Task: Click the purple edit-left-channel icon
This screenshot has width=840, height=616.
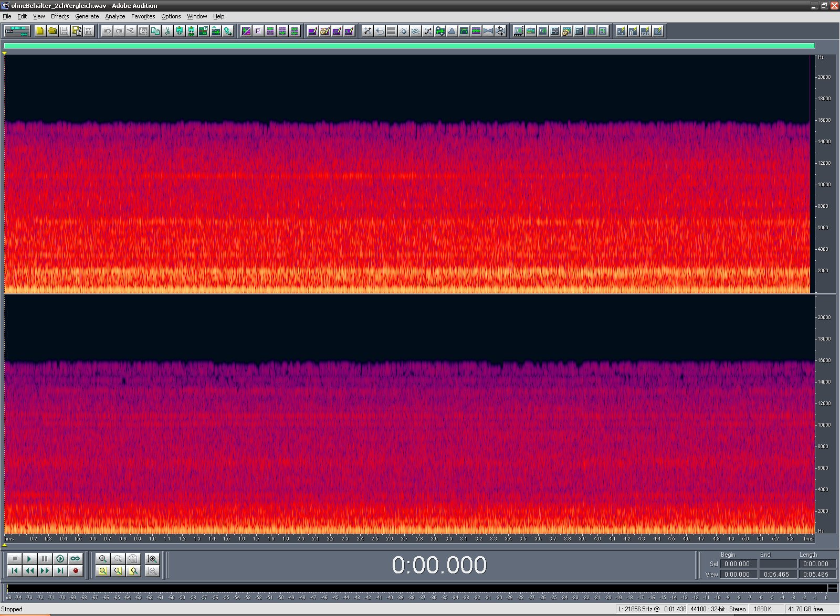Action: 270,31
